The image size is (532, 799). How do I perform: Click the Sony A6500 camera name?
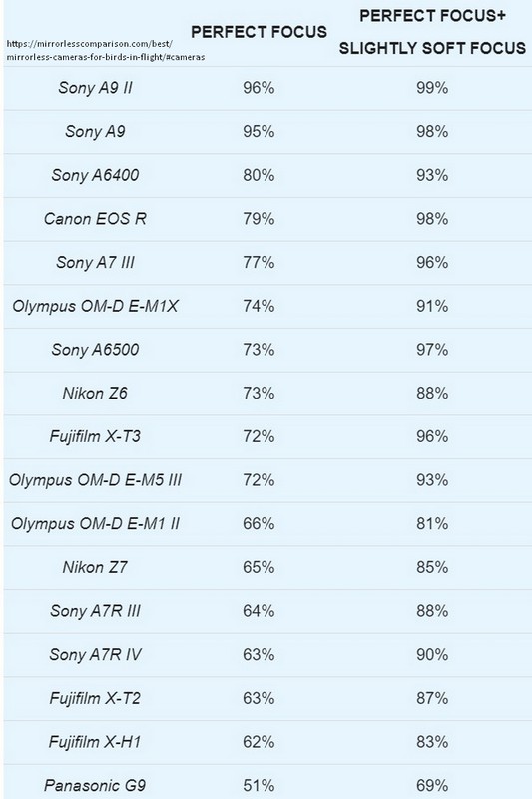tap(95, 350)
